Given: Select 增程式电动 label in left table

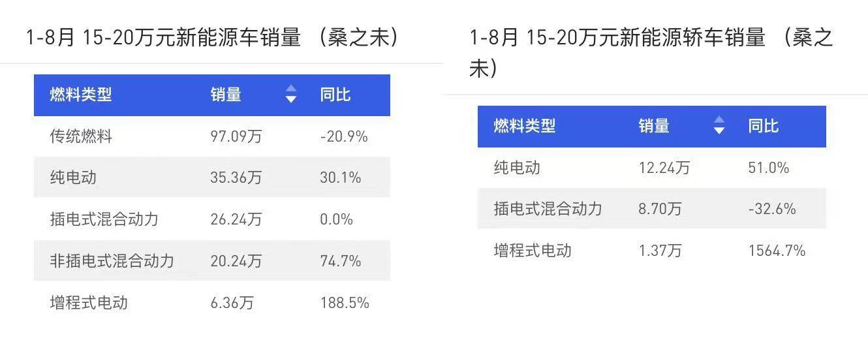Looking at the screenshot, I should click(x=89, y=303).
